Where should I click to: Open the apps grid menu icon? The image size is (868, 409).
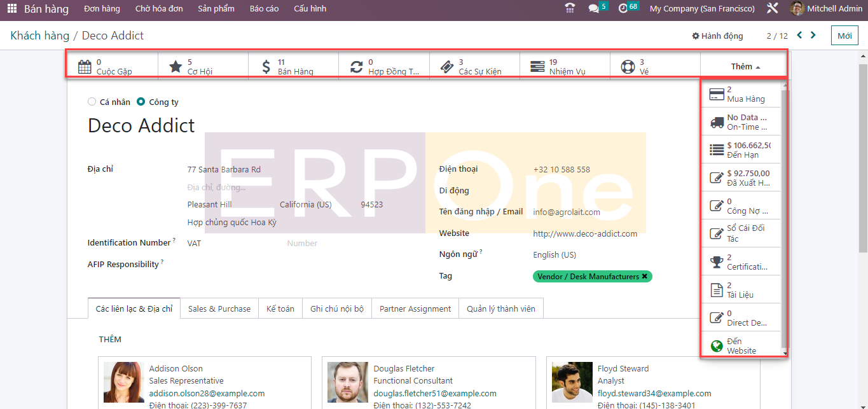12,9
